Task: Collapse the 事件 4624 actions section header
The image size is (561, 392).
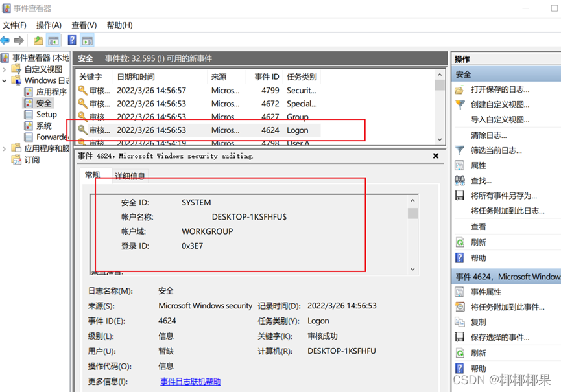Action: (x=507, y=277)
